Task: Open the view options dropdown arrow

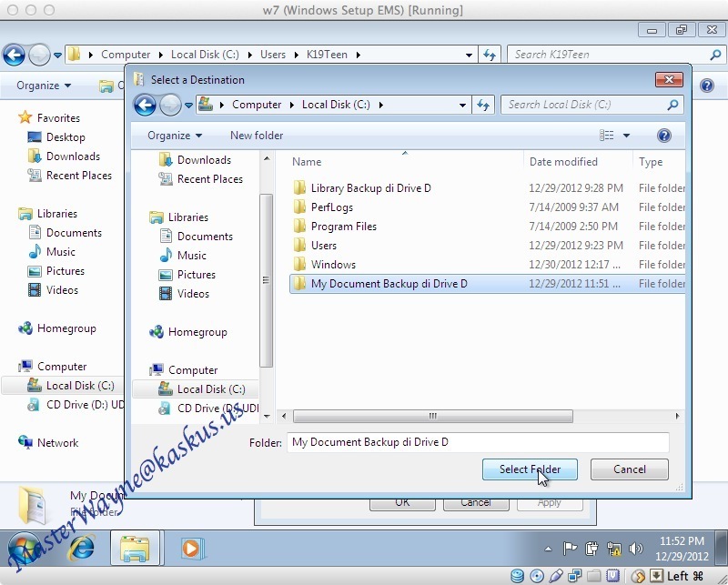Action: pos(626,136)
